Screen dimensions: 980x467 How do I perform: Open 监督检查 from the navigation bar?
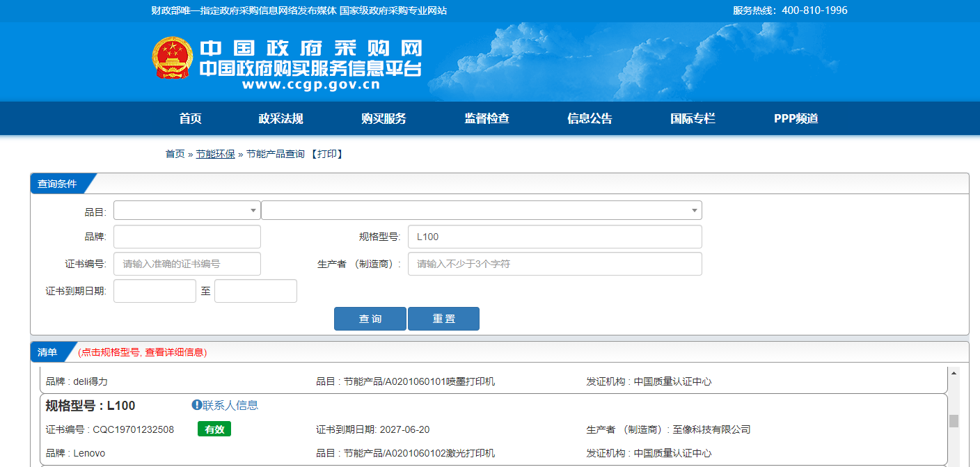point(487,118)
